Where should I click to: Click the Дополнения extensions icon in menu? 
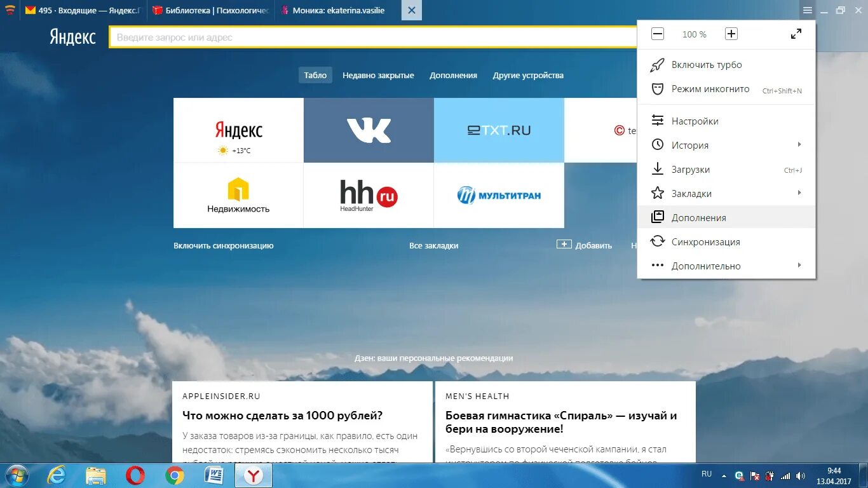tap(658, 217)
